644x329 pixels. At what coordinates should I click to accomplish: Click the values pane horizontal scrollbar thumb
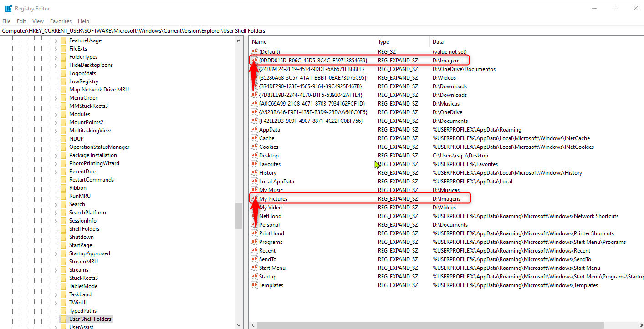coord(430,325)
